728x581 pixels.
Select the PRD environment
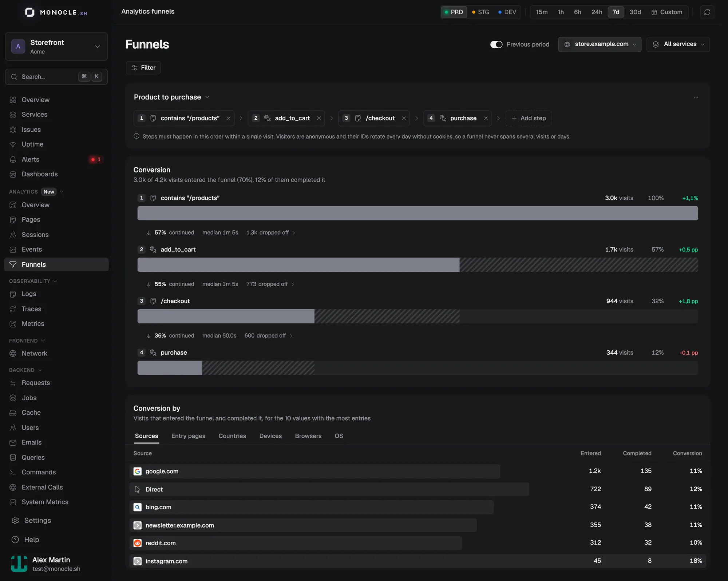(454, 12)
